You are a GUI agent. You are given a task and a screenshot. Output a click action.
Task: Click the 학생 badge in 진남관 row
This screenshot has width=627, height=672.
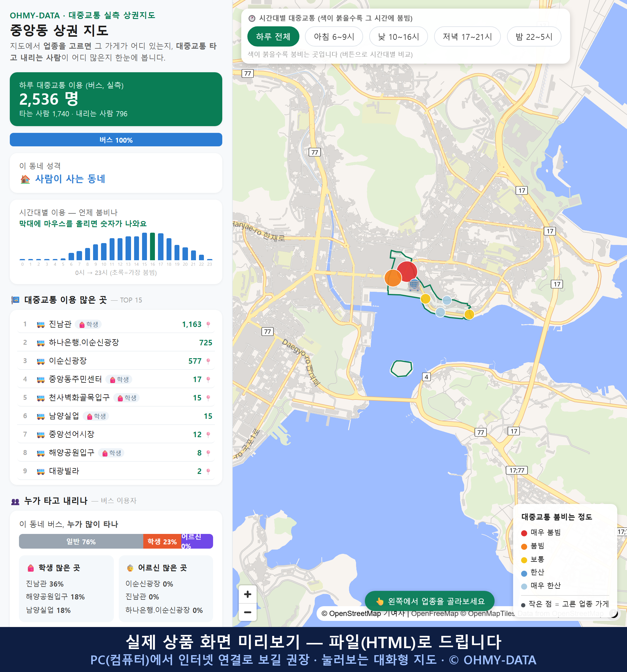(x=88, y=325)
